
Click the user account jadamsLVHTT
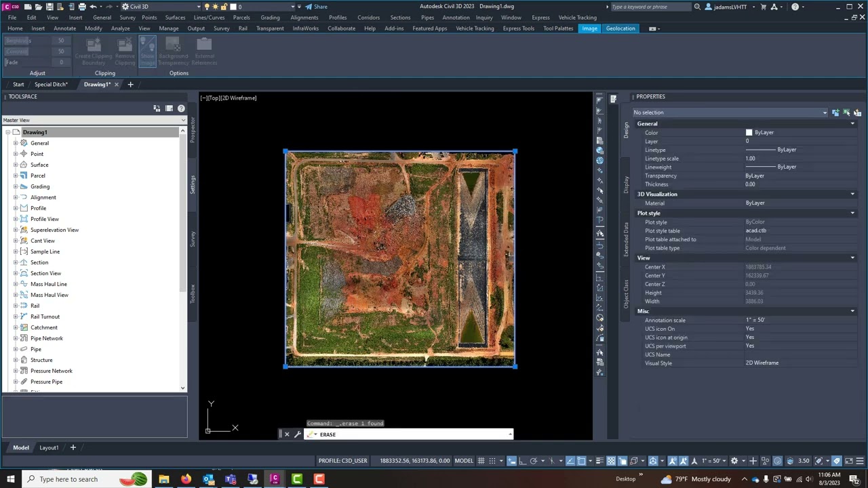(x=731, y=7)
